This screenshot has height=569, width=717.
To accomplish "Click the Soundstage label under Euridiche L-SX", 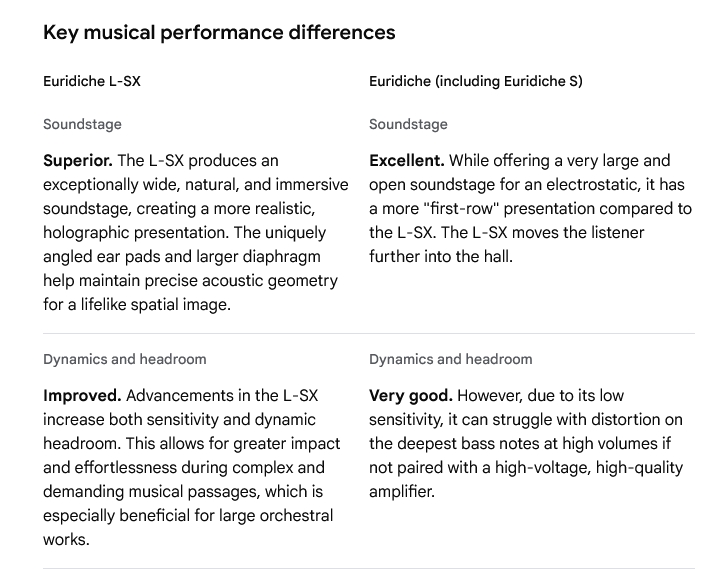I will point(82,125).
